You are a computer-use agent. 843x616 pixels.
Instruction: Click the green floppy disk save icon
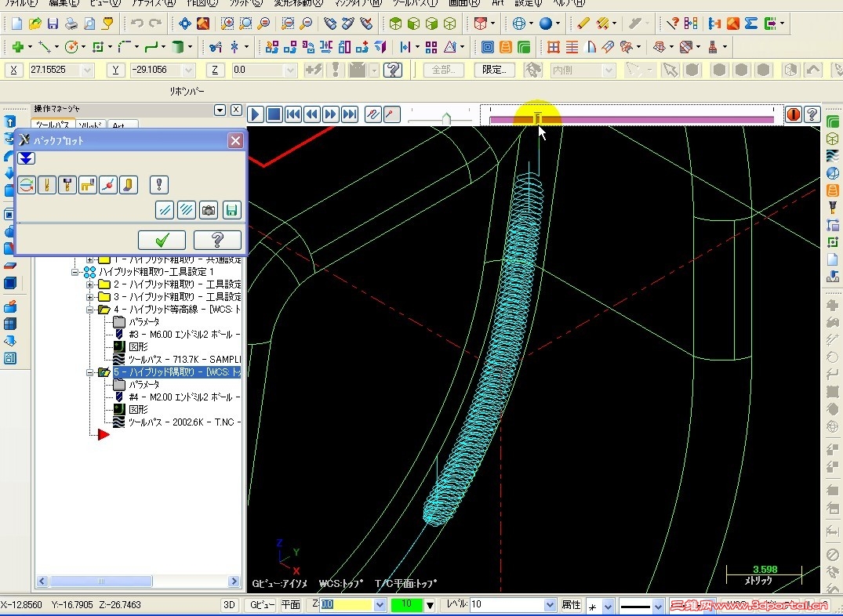pos(231,209)
